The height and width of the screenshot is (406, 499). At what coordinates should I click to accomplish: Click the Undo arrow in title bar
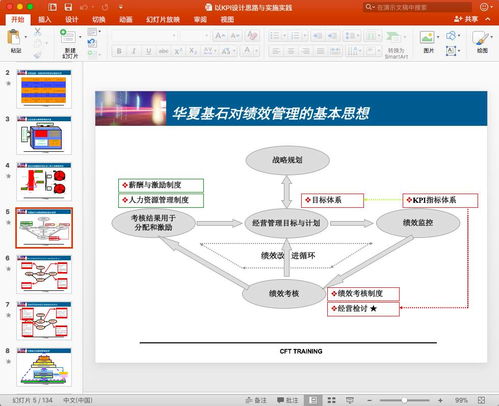[84, 7]
